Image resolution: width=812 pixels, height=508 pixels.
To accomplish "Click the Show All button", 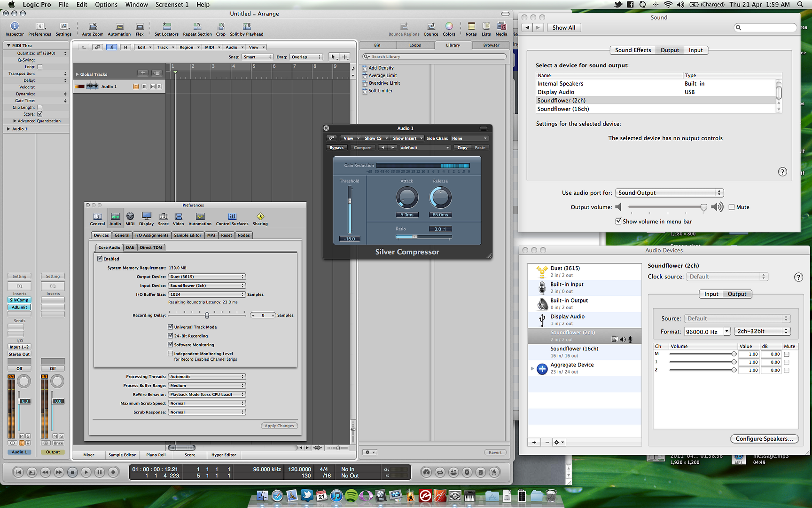I will 563,28.
